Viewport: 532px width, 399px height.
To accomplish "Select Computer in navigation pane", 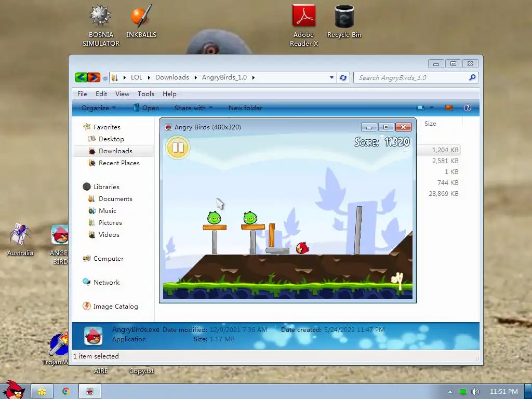I will [108, 259].
